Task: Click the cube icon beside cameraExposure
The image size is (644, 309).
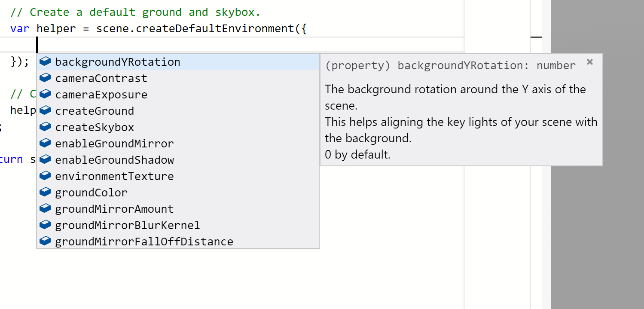Action: pos(45,95)
